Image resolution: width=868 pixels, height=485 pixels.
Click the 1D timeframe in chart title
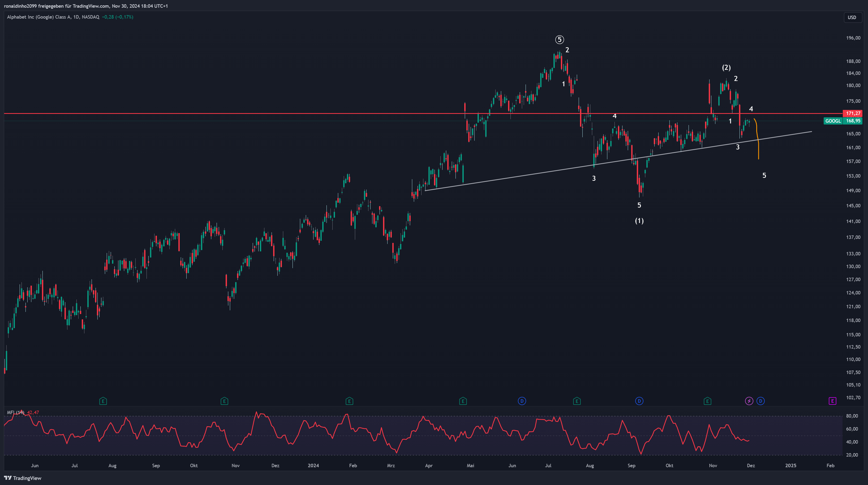point(76,17)
